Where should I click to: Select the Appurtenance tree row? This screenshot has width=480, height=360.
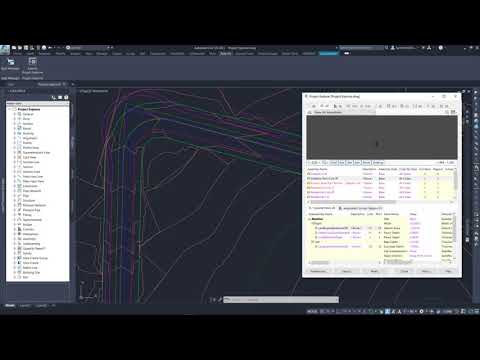coord(32,220)
